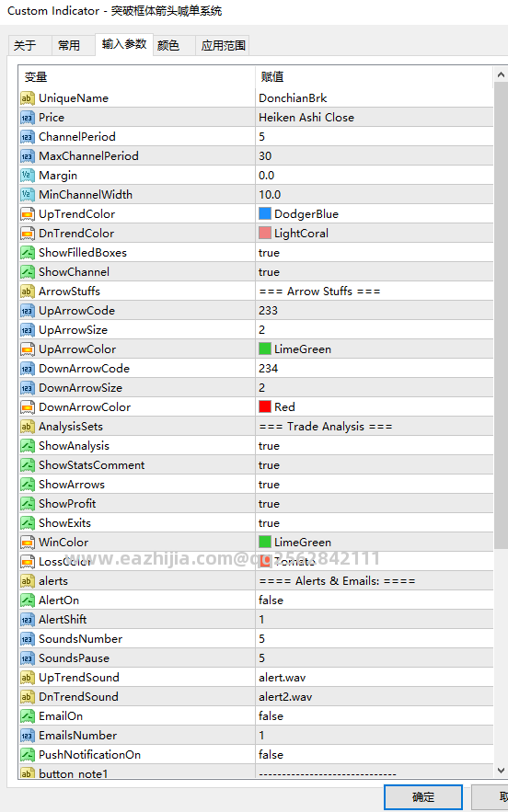Click the double-type icon beside Margin
Image resolution: width=508 pixels, height=812 pixels.
[28, 176]
